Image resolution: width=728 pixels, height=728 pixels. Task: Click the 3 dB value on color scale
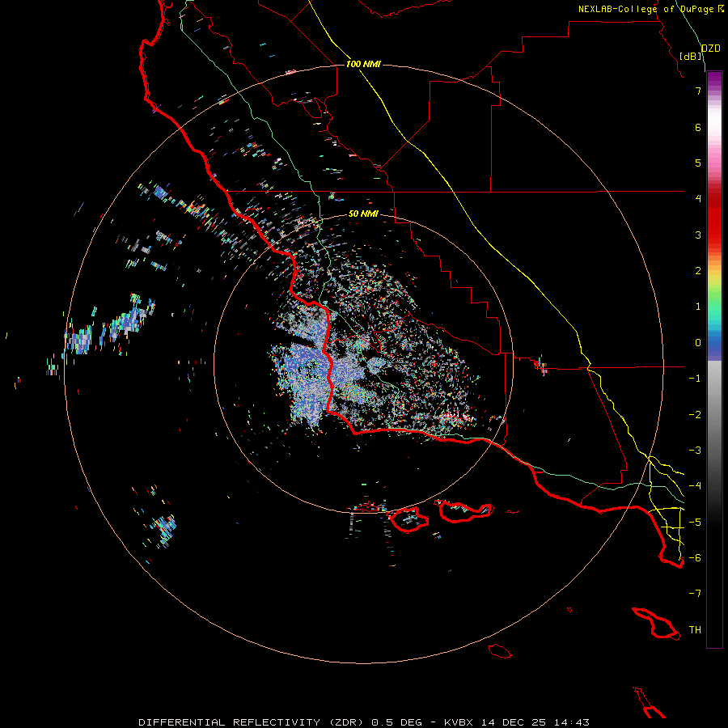click(698, 235)
